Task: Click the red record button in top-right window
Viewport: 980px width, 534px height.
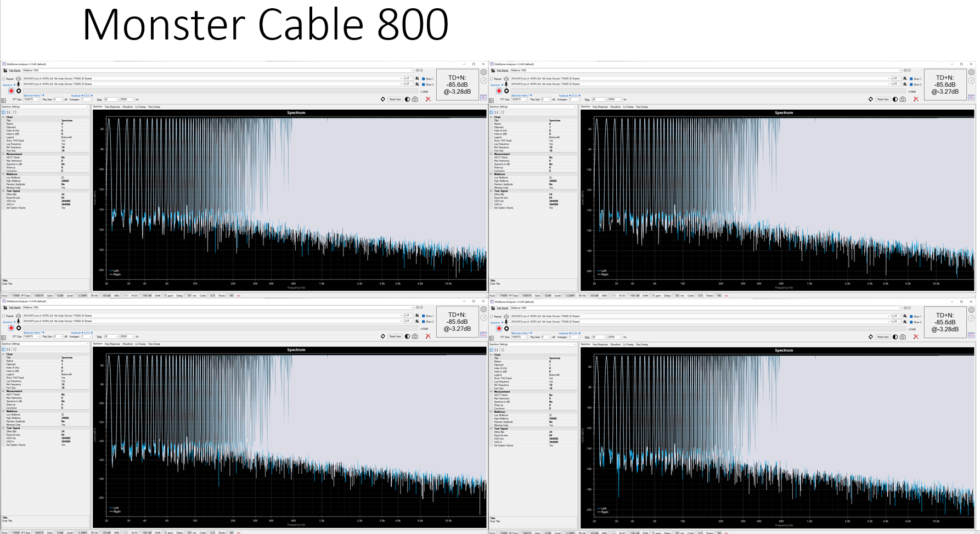Action: point(499,91)
